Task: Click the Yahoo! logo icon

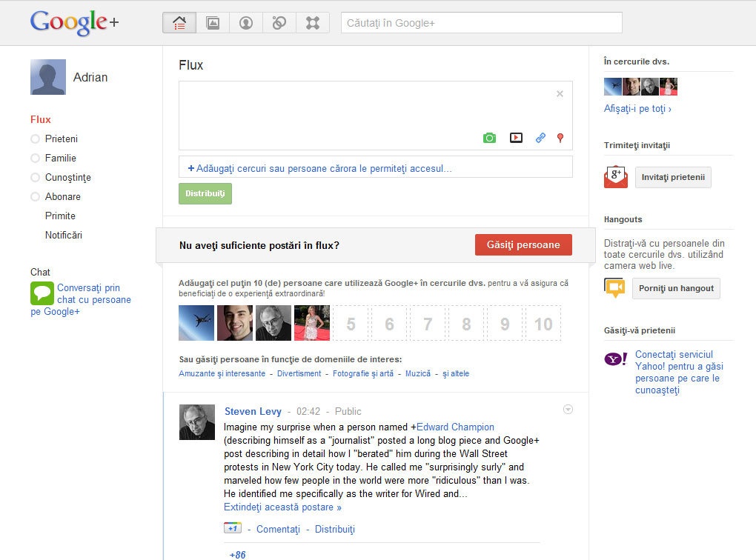Action: [x=616, y=359]
